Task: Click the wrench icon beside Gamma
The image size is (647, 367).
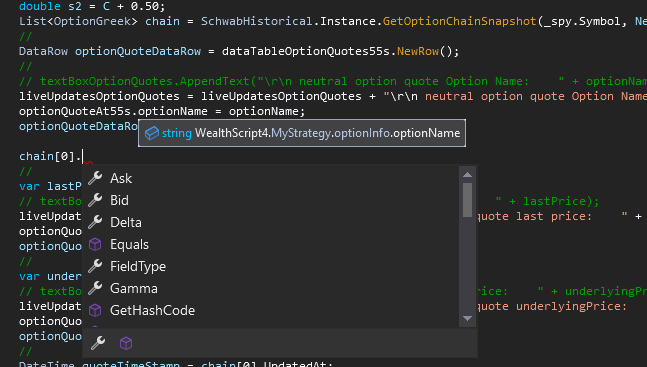Action: [95, 288]
